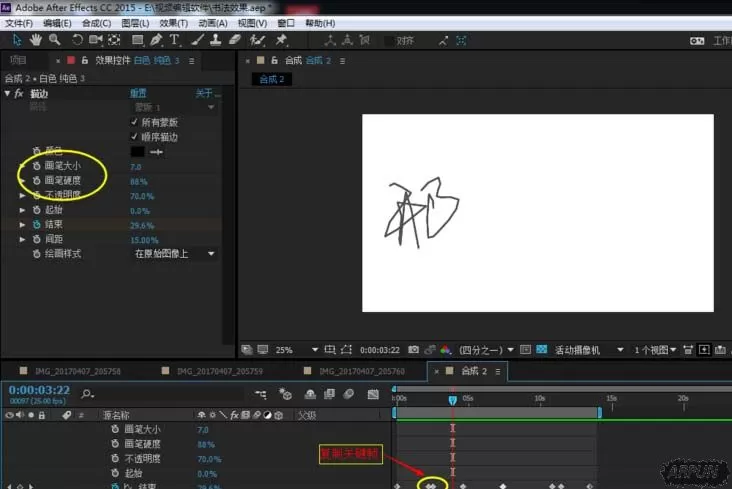Viewport: 732px width, 489px height.
Task: Click the current timecode 0:00:03:22 field
Action: 39,390
